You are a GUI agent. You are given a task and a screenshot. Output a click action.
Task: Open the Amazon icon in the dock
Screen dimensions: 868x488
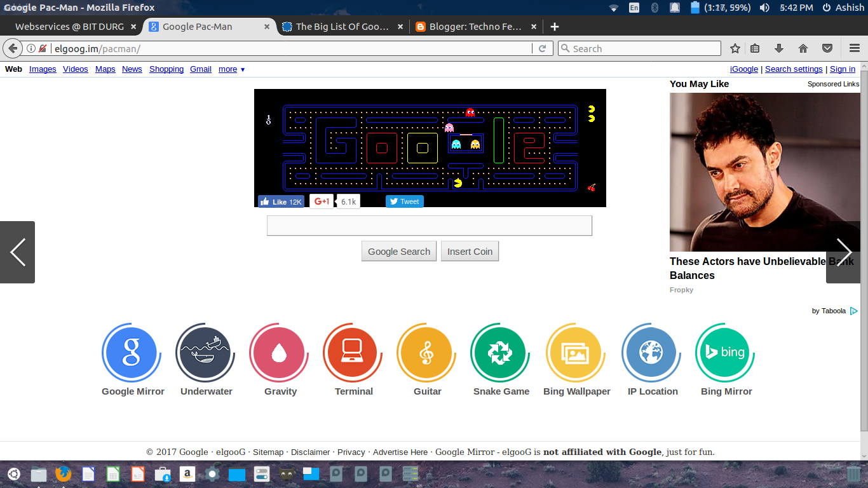point(187,474)
